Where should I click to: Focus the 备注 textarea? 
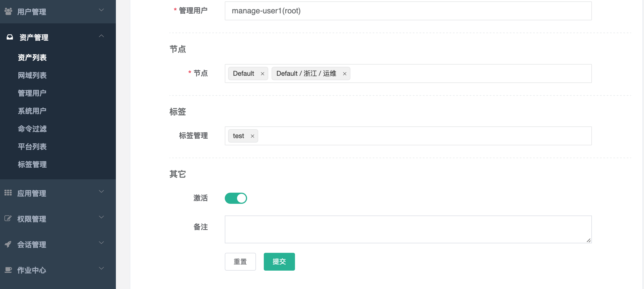(408, 229)
